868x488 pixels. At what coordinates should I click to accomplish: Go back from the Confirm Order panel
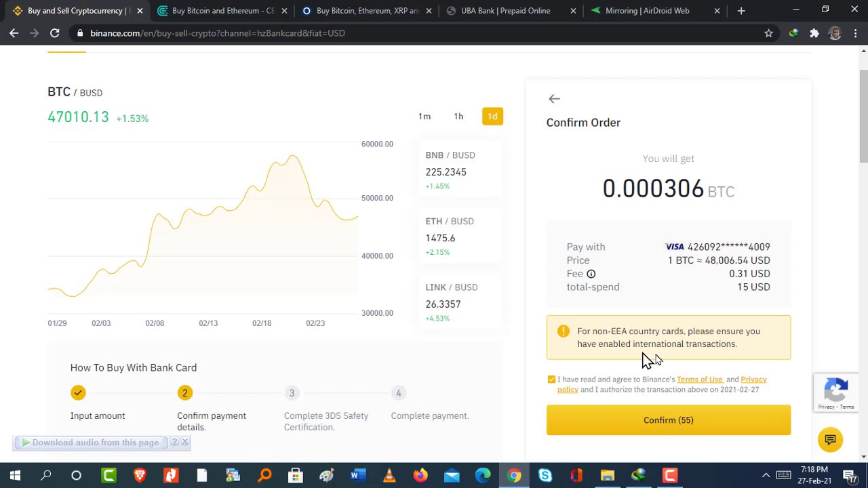pos(554,99)
